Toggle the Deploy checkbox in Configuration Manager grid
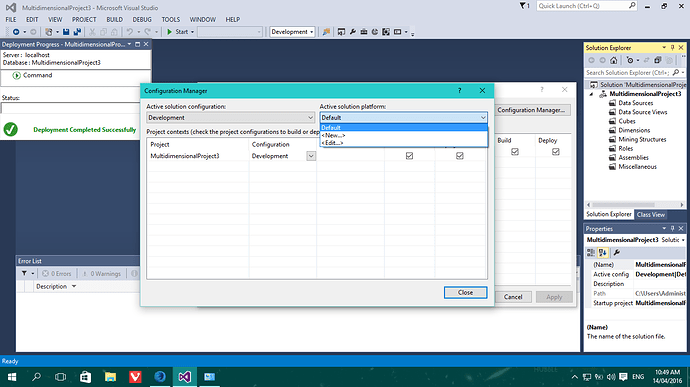This screenshot has height=387, width=690. click(x=460, y=156)
